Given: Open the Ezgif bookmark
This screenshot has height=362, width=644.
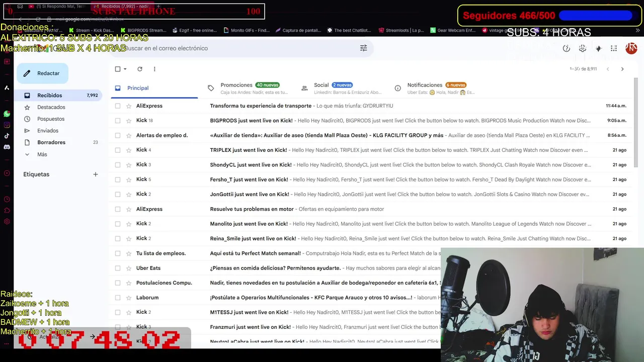Looking at the screenshot, I should click(194, 30).
